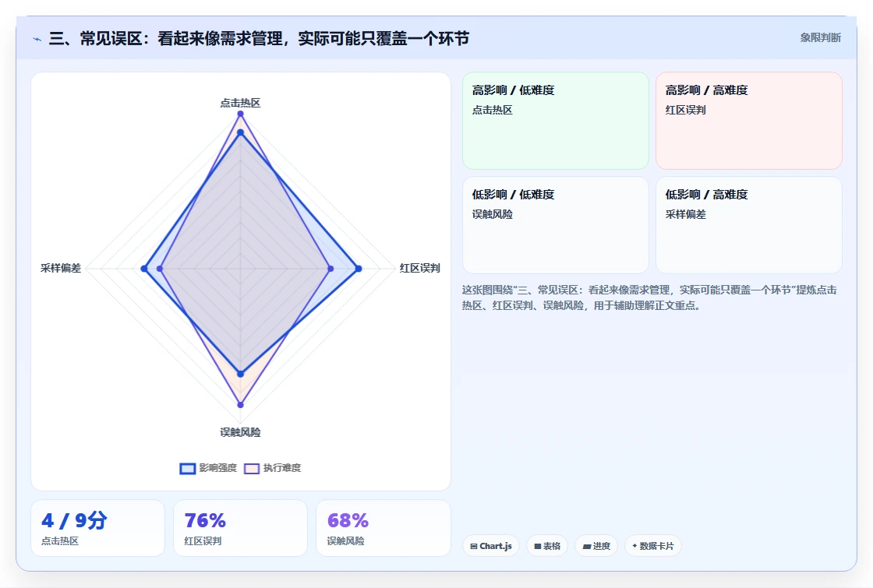Click the icon in the Chart.js tag
The image size is (873, 588).
click(474, 546)
